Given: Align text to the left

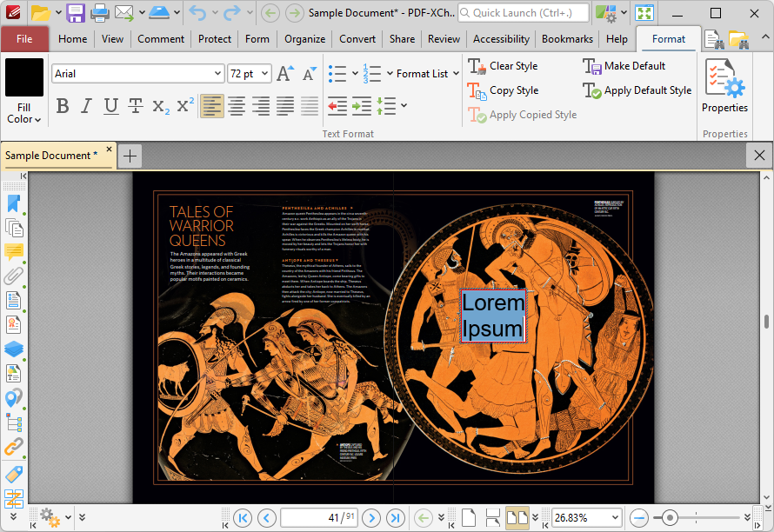Looking at the screenshot, I should click(212, 105).
